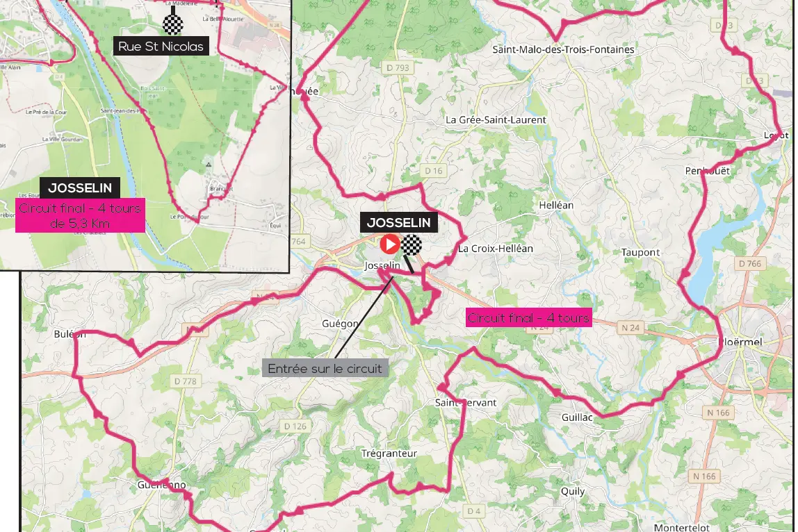Click the JOSSELIN title in inset map
This screenshot has width=798, height=532.
coord(80,188)
